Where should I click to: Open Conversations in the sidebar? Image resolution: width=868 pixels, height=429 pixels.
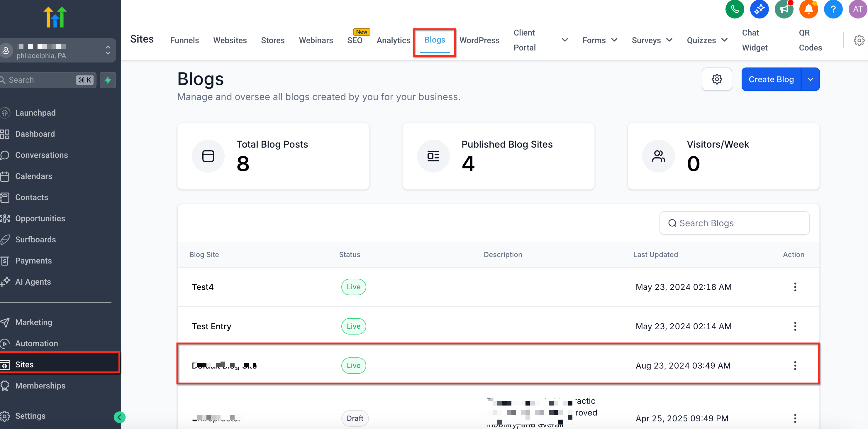41,155
